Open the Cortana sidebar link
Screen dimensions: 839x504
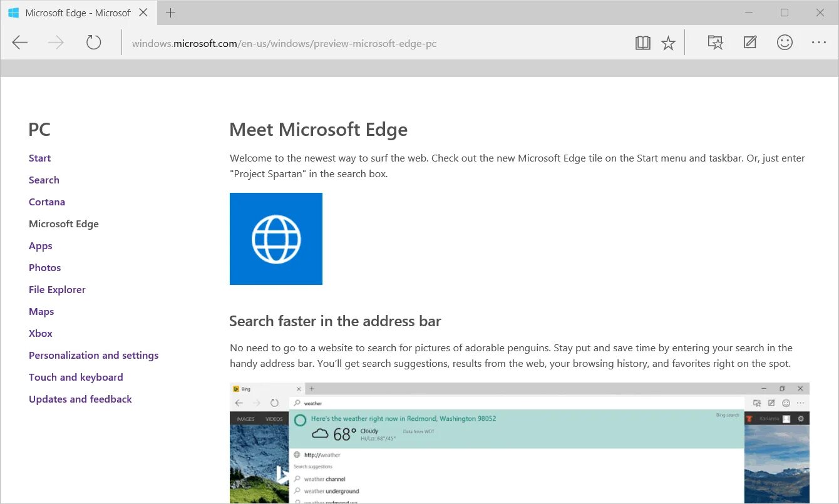tap(47, 202)
